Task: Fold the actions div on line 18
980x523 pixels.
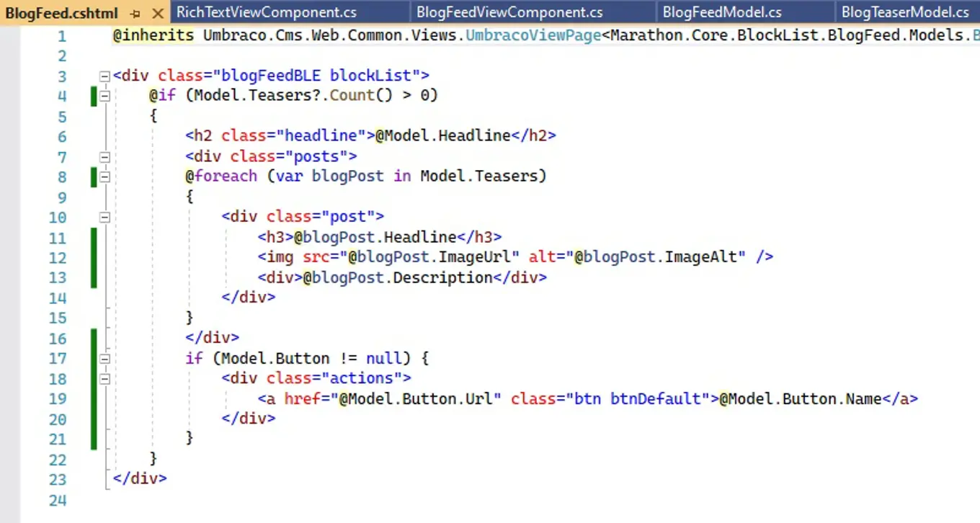Action: (x=105, y=379)
